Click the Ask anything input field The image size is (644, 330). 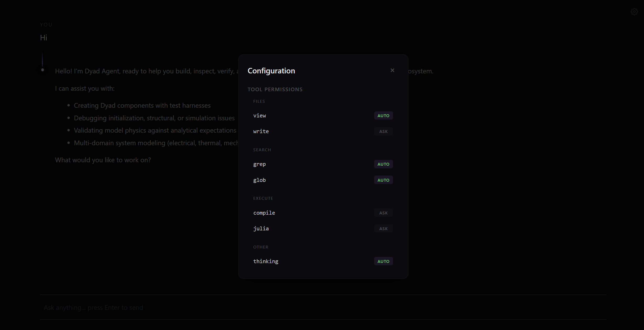[323, 307]
